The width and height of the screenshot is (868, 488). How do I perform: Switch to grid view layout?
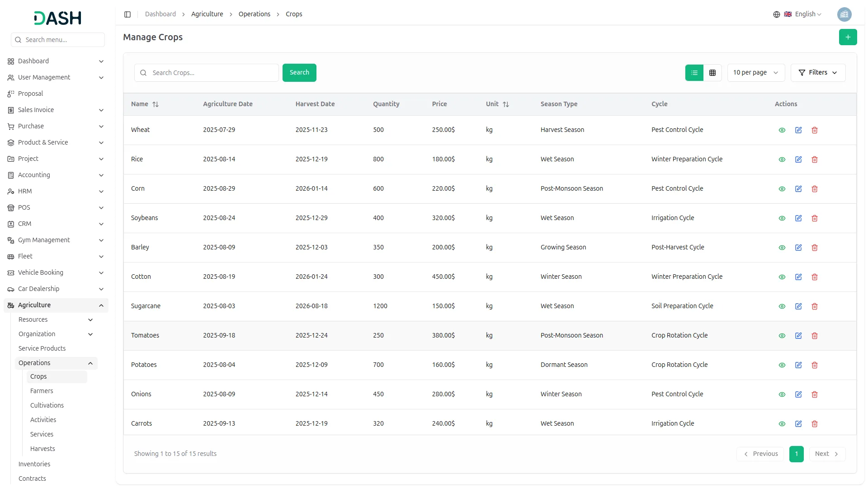click(x=712, y=73)
